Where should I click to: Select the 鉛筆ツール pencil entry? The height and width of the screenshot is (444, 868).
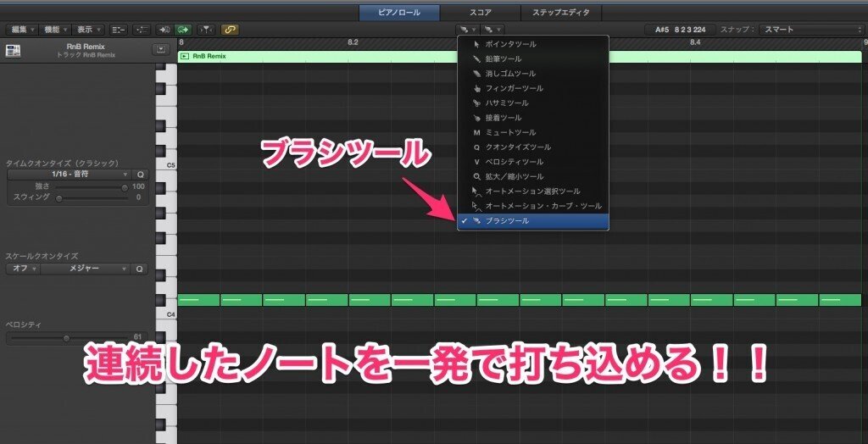coord(533,58)
